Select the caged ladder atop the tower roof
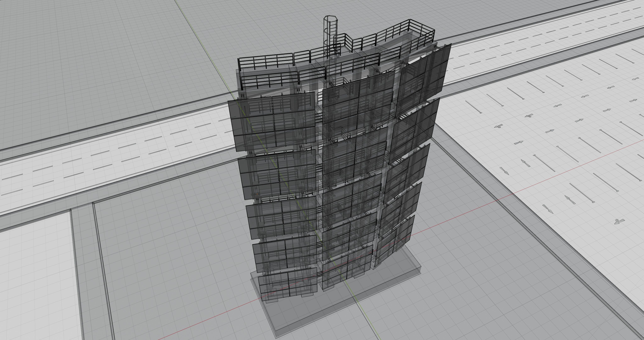Viewport: 644px width, 340px height. pyautogui.click(x=330, y=36)
